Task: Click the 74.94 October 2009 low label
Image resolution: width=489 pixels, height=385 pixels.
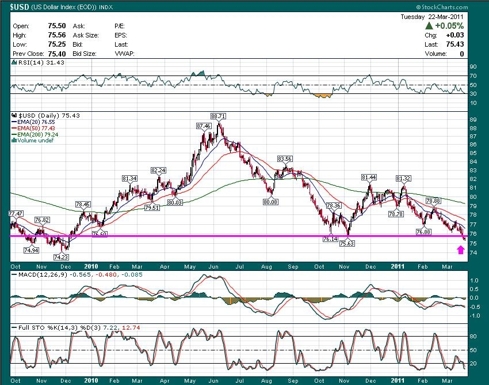Action: coord(31,250)
